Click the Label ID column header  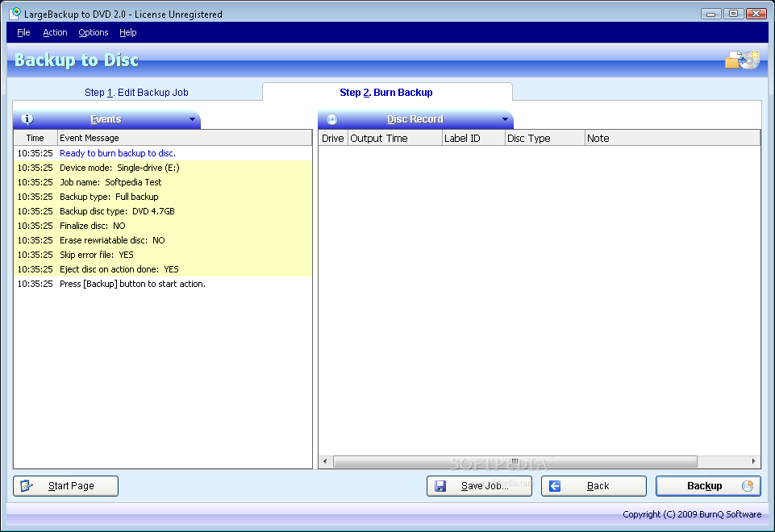[x=473, y=139]
